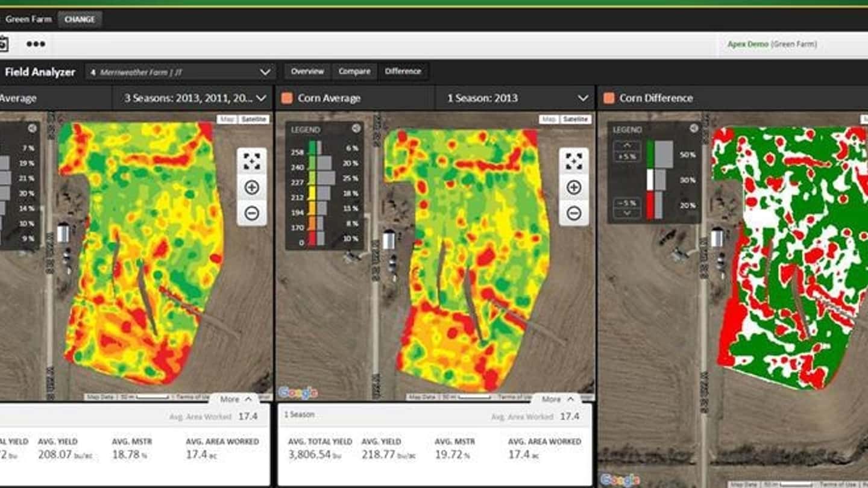868x488 pixels.
Task: Click the Green Farm name in top bar
Action: [x=28, y=19]
